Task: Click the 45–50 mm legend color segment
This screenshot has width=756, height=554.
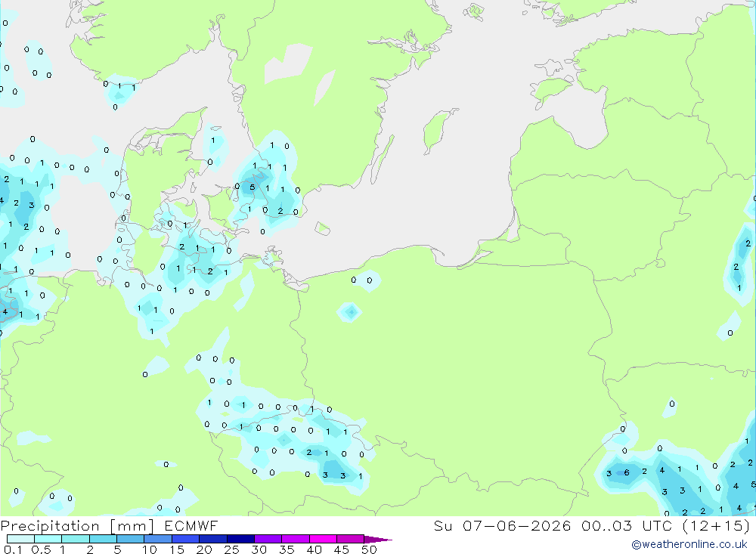Action: 351,539
